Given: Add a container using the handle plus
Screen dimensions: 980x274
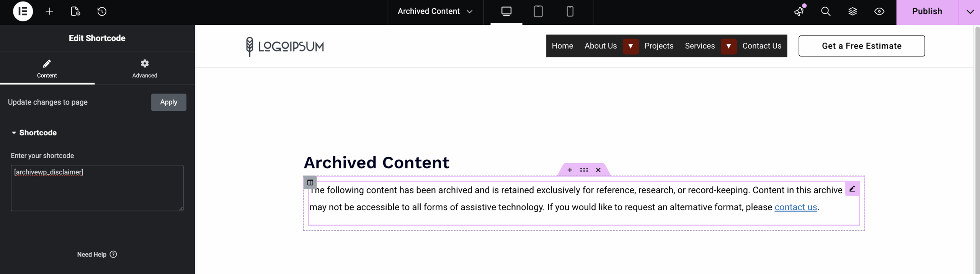Looking at the screenshot, I should 570,170.
